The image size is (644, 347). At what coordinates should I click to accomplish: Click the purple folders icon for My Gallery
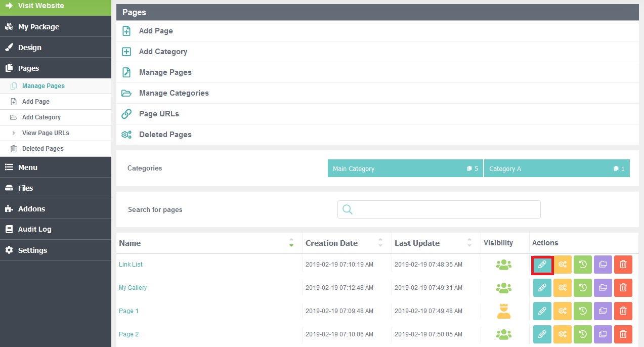(603, 288)
